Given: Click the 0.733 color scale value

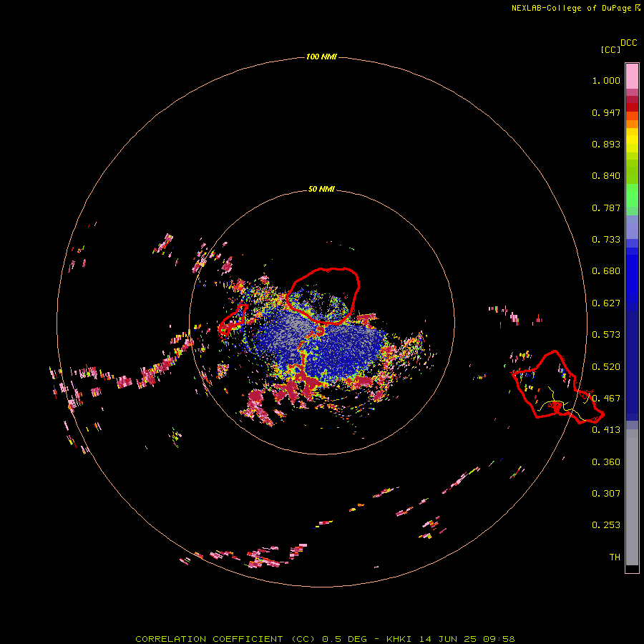Looking at the screenshot, I should (606, 240).
